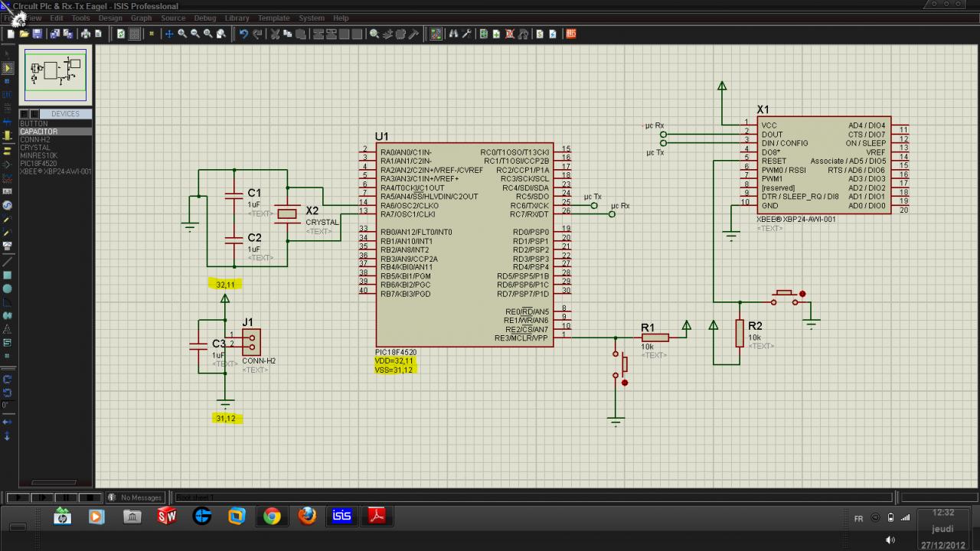Select CRYSTAL in the devices list

[x=35, y=148]
